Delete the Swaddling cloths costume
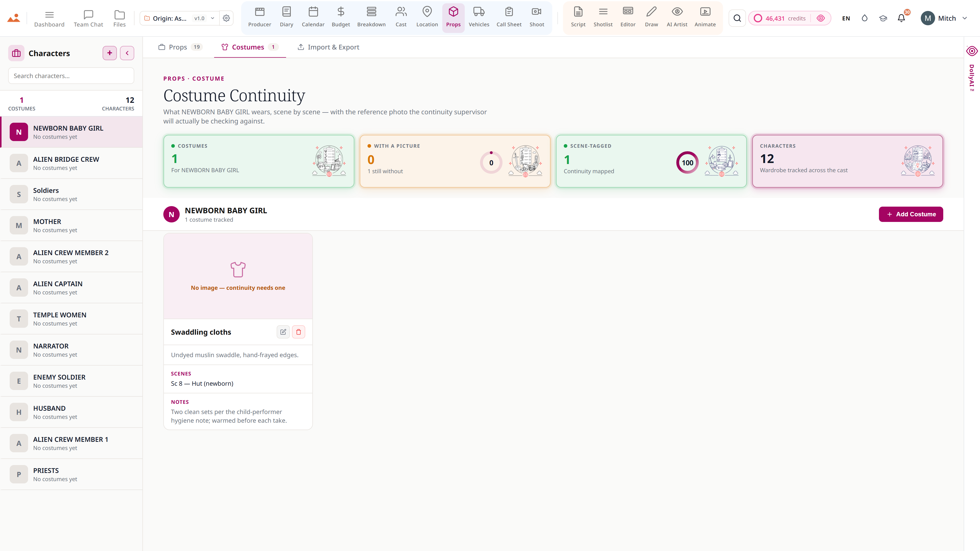This screenshot has height=551, width=980. click(x=299, y=332)
